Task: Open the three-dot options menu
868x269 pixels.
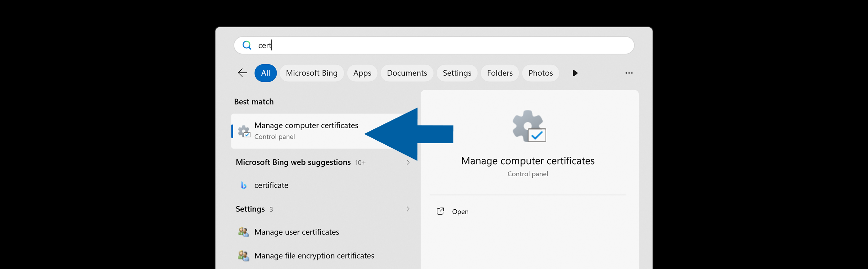Action: pyautogui.click(x=629, y=73)
